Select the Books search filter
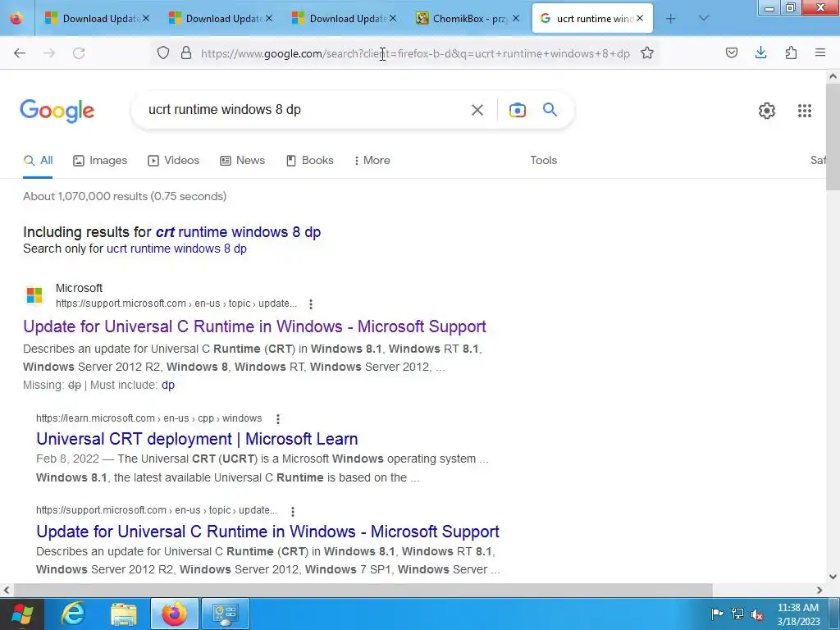This screenshot has height=630, width=840. click(x=309, y=160)
